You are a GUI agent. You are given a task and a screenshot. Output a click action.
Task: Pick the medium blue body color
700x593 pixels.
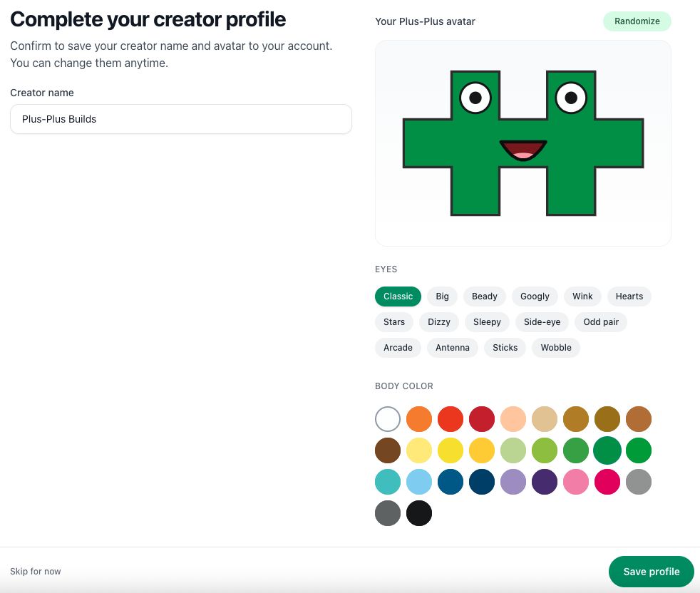point(451,482)
